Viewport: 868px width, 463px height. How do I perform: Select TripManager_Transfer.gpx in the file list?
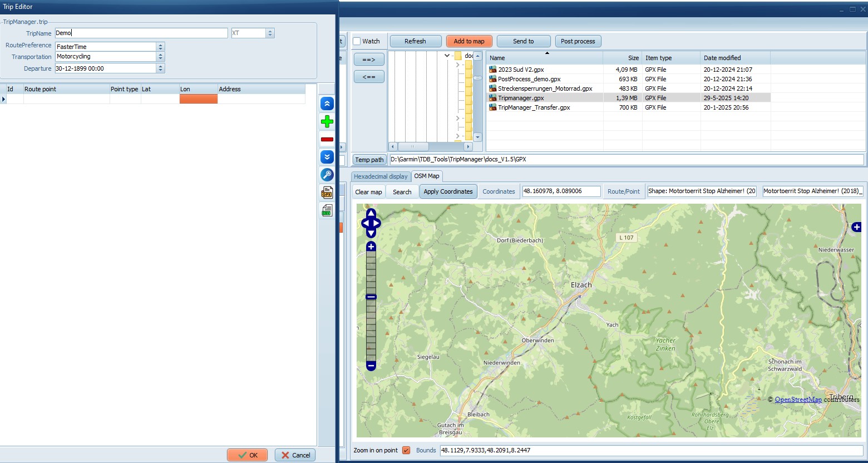(x=534, y=107)
